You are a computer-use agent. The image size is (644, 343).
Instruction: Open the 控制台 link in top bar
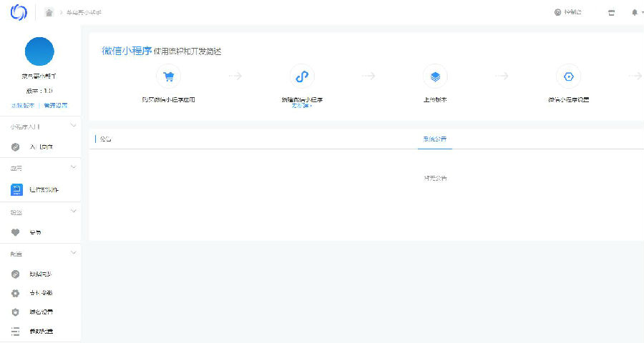pos(568,12)
